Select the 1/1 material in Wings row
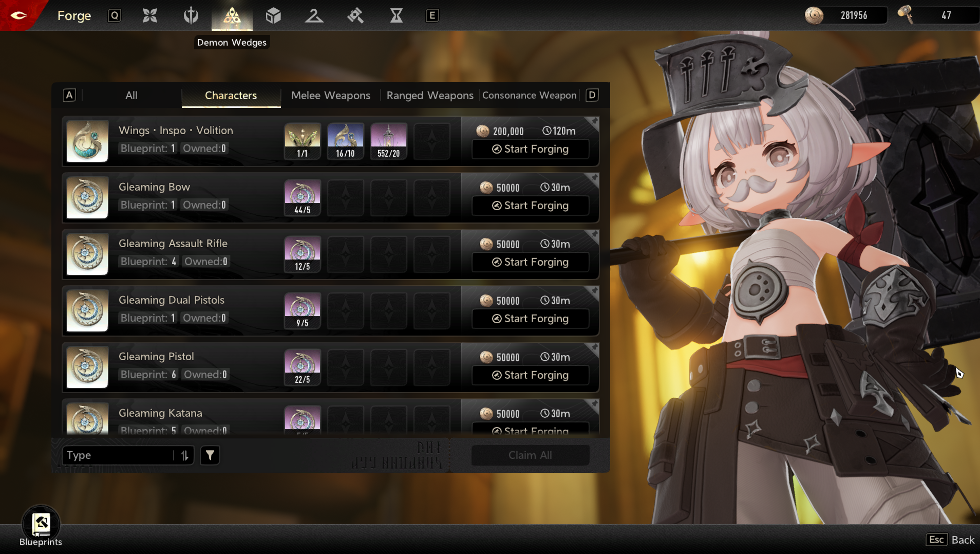 (x=303, y=141)
